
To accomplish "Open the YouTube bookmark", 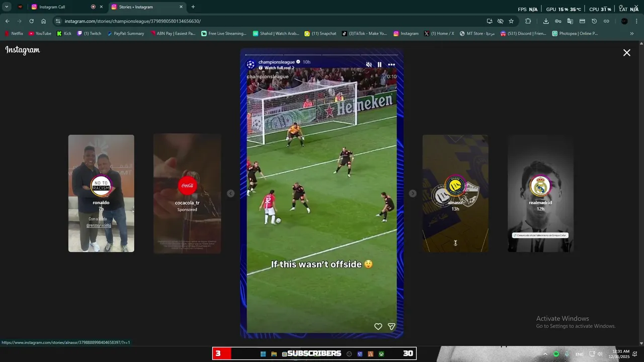I will (x=40, y=34).
